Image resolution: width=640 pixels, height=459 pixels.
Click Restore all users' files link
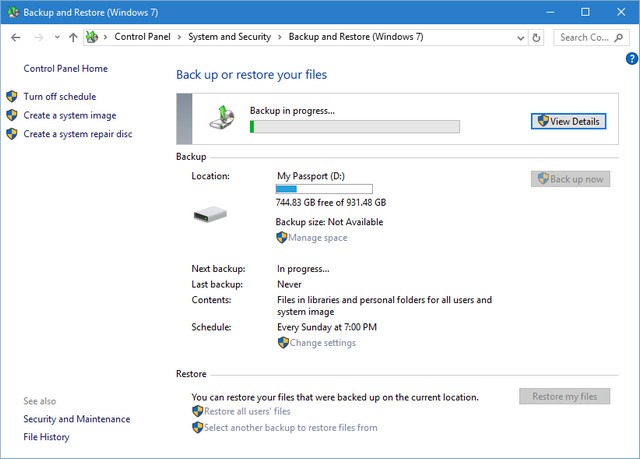(x=247, y=411)
